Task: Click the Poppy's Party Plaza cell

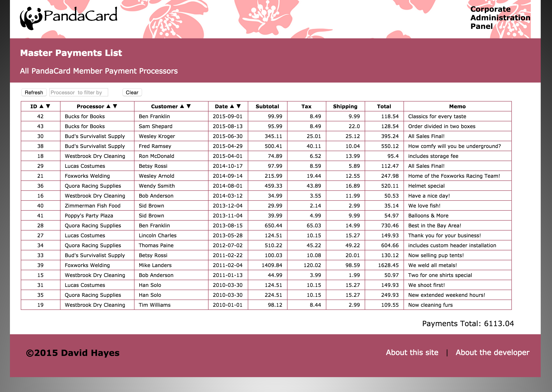Action: (x=89, y=216)
